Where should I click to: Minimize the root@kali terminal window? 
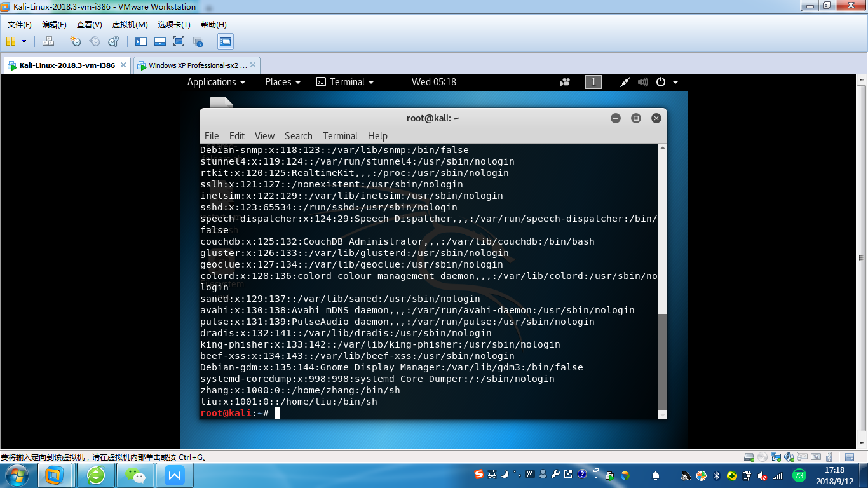coord(615,118)
